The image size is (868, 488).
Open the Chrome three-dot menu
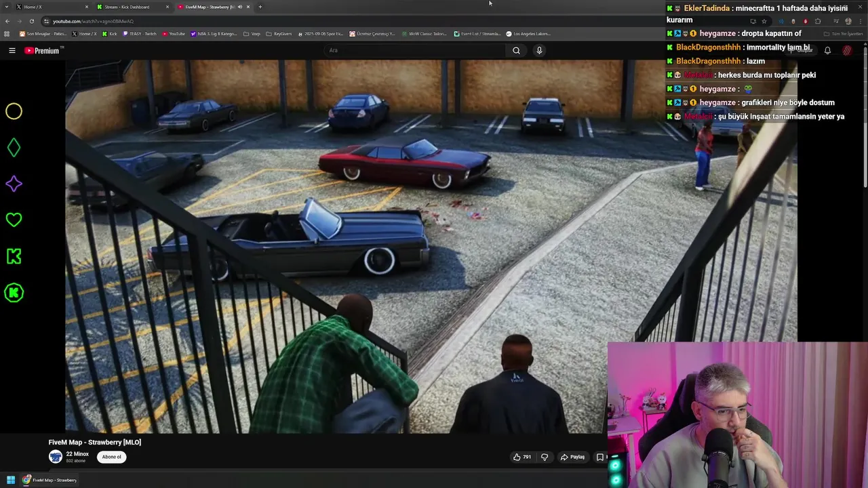point(860,21)
